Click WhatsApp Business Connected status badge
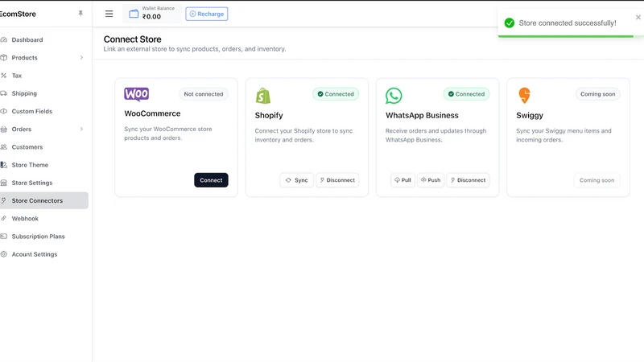 click(466, 94)
